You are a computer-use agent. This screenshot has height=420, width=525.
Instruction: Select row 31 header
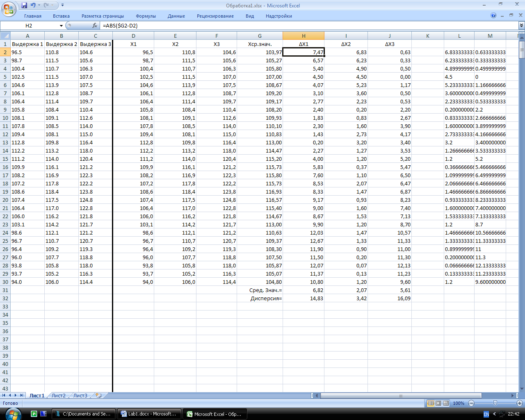click(5, 290)
